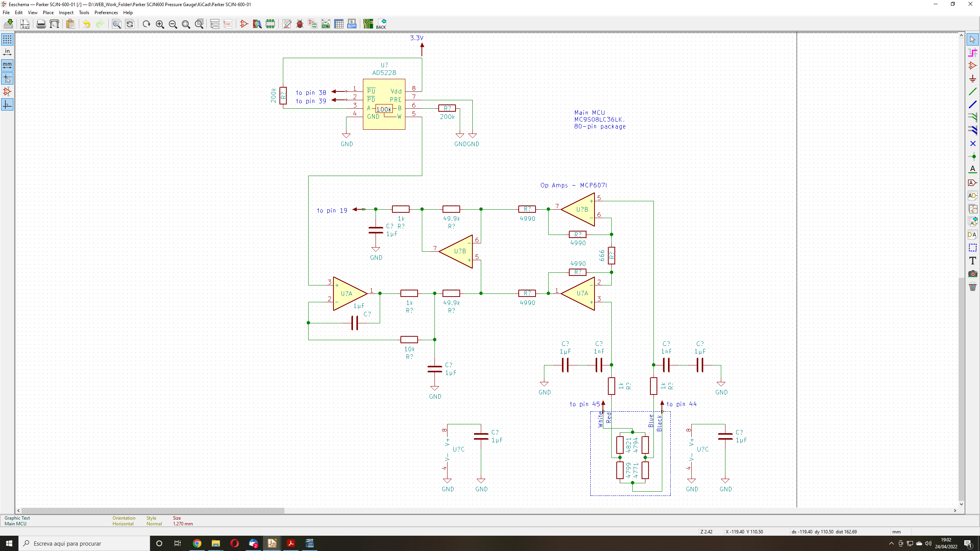This screenshot has height=551, width=980.
Task: Open File Explorer from the taskbar
Action: pyautogui.click(x=216, y=543)
